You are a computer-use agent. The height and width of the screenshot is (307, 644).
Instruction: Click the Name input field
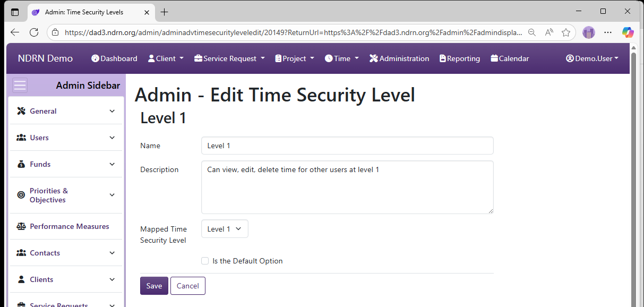[x=347, y=146]
